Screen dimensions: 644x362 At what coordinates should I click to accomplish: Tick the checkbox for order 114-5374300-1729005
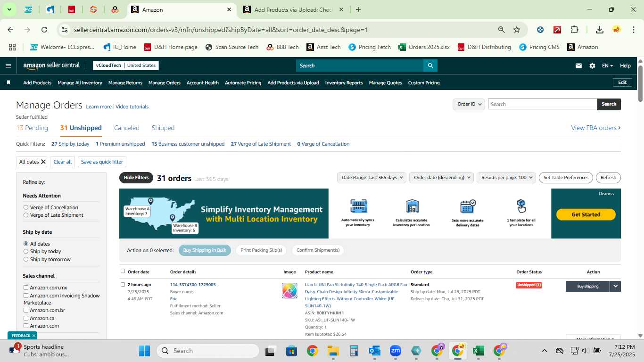(x=123, y=284)
